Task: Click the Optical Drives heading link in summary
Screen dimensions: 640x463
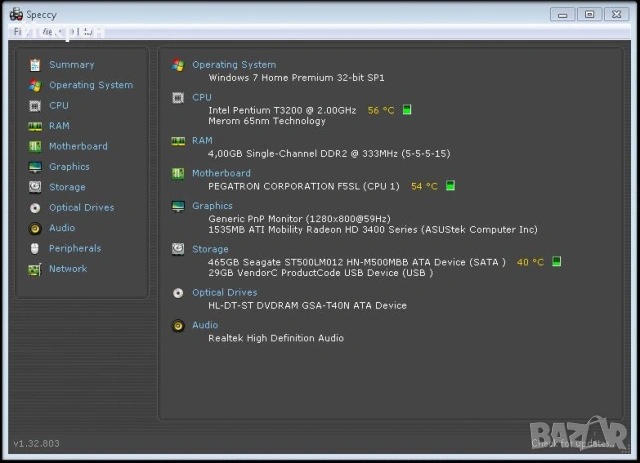Action: pos(225,293)
